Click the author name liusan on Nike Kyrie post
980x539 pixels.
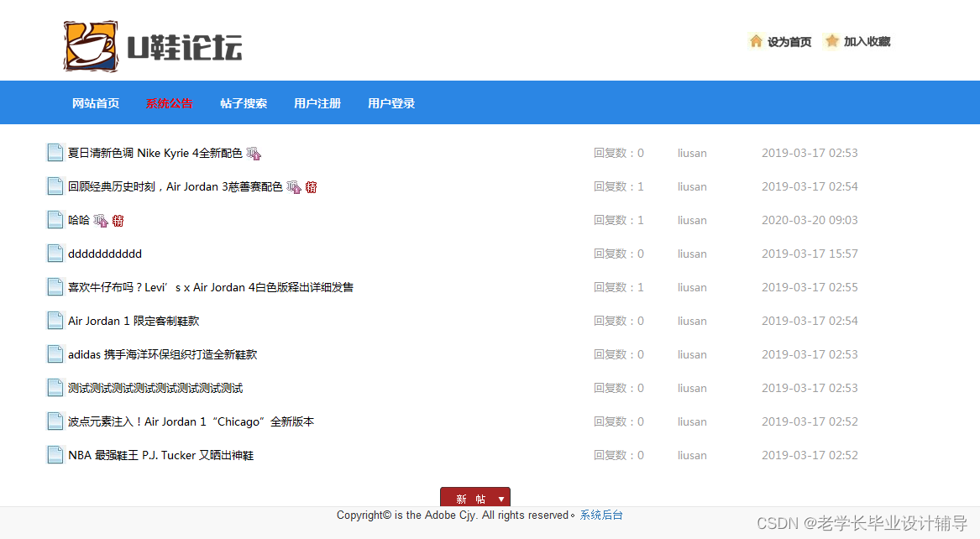[x=692, y=153]
